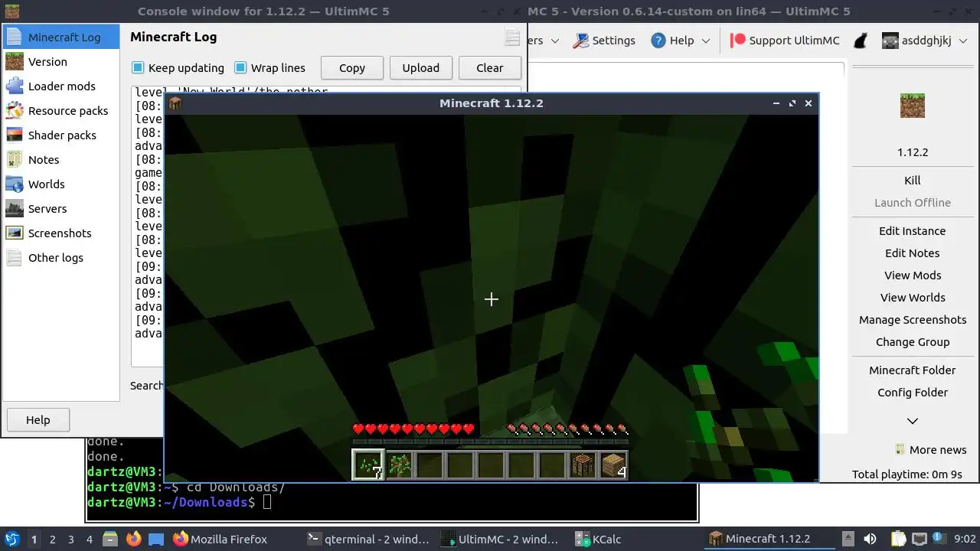Toggle Keep updating checkbox

[x=138, y=68]
